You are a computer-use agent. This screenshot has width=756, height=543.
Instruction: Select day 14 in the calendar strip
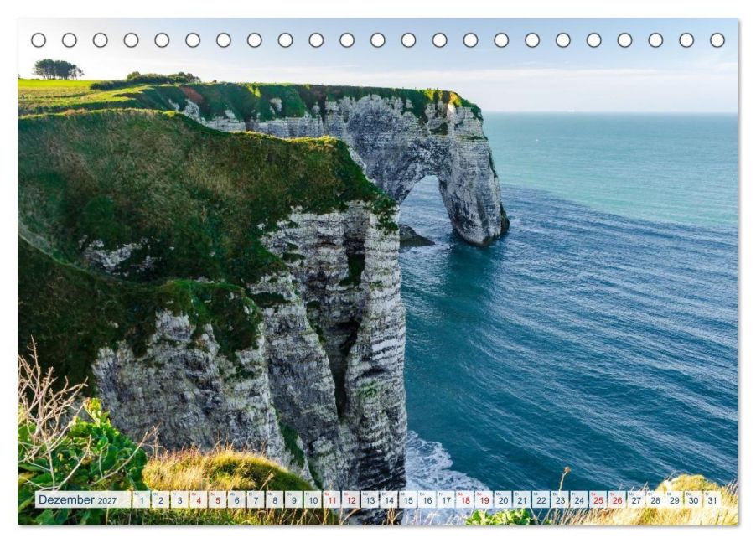click(389, 500)
